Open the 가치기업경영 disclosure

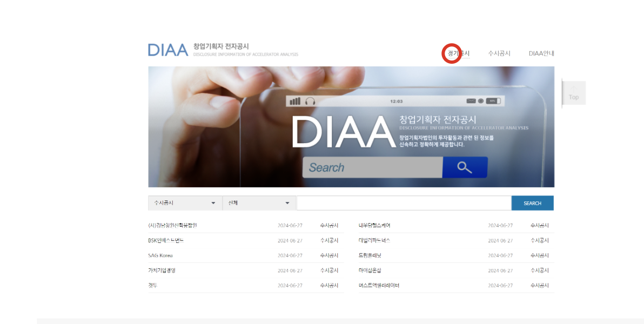tap(162, 270)
